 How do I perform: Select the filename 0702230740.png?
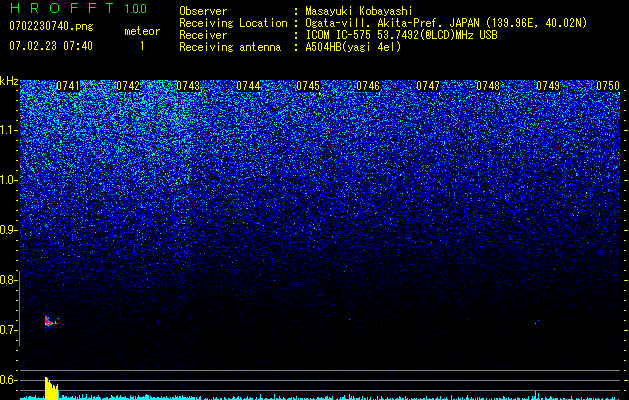coord(51,26)
